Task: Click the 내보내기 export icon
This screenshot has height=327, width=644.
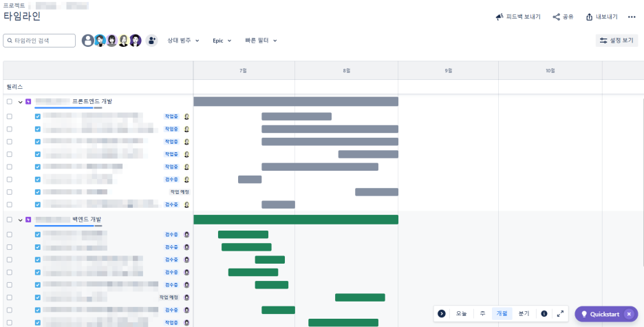Action: (x=590, y=17)
